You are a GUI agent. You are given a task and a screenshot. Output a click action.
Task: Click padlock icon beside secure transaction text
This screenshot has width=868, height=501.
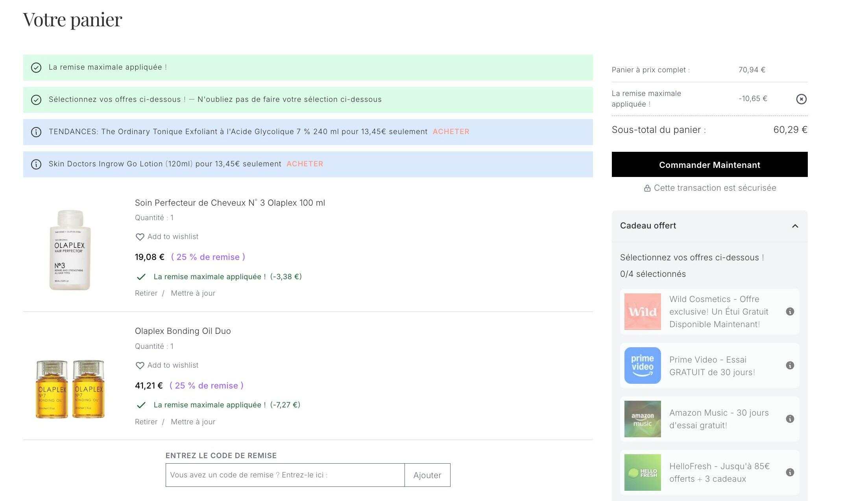(647, 188)
